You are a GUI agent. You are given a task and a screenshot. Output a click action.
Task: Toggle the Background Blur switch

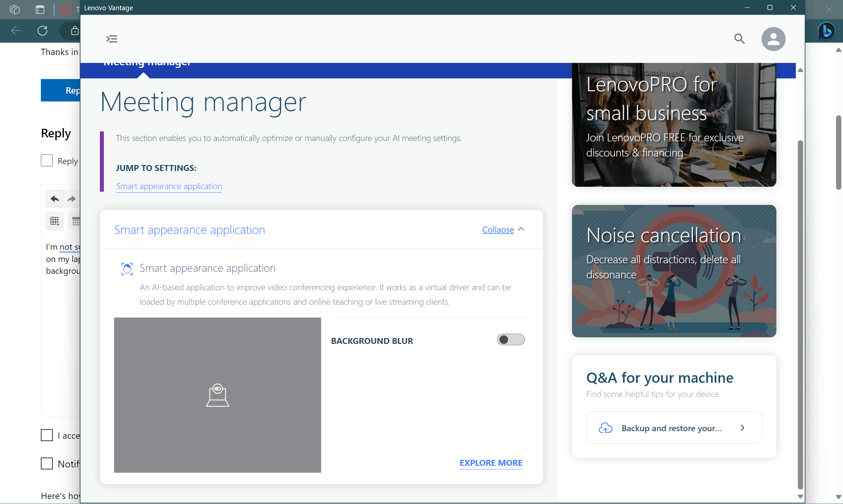pos(510,340)
